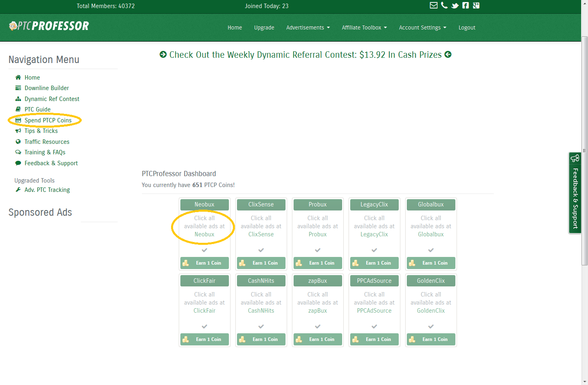The width and height of the screenshot is (588, 385).
Task: Click the LegacyClix site button
Action: pos(374,204)
